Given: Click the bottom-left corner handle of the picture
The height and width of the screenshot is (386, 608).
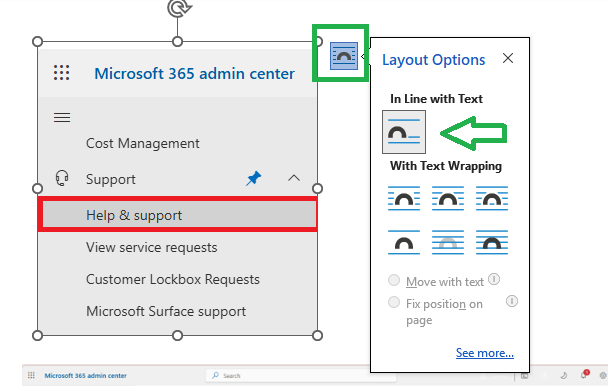Looking at the screenshot, I should (x=38, y=336).
